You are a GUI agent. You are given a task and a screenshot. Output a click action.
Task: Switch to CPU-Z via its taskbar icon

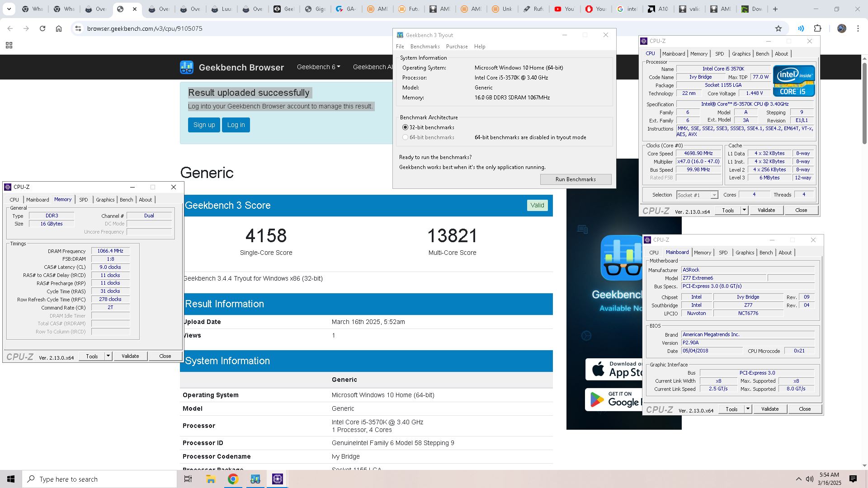(x=278, y=479)
